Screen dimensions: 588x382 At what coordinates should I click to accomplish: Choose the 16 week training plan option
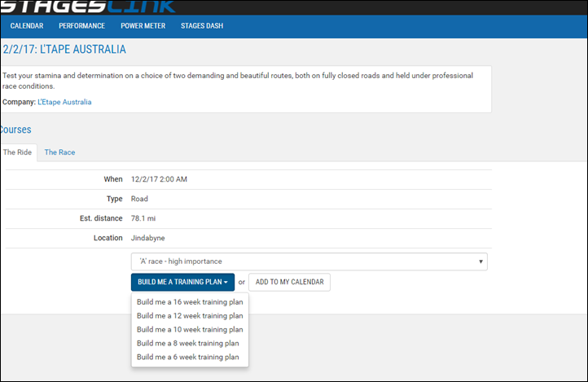(189, 301)
